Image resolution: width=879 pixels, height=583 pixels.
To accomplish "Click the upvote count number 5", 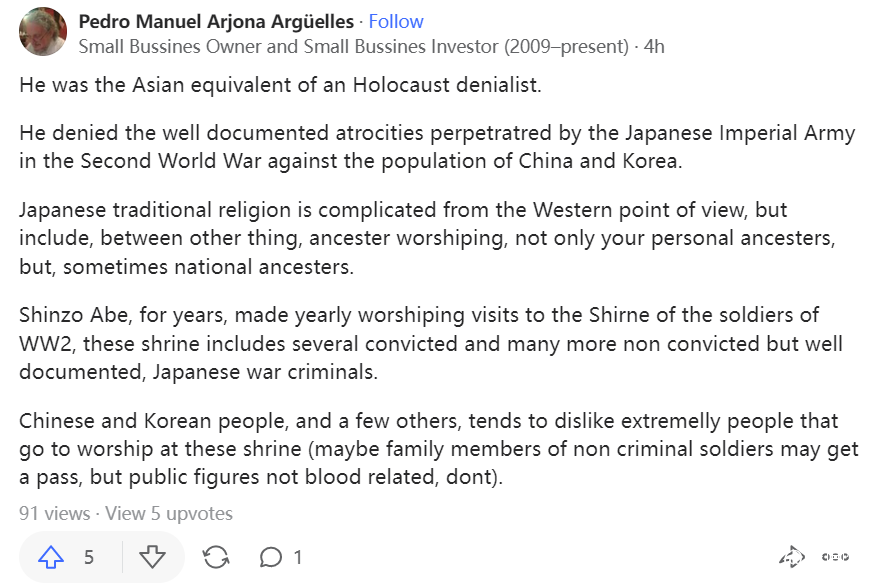I will pyautogui.click(x=89, y=557).
